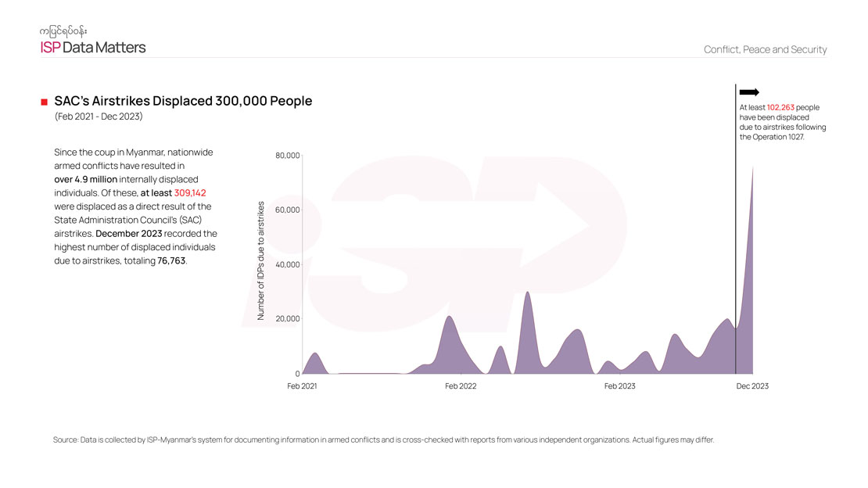This screenshot has height=488, width=868.
Task: Click the Feb 2021 x-axis label
Action: point(303,386)
